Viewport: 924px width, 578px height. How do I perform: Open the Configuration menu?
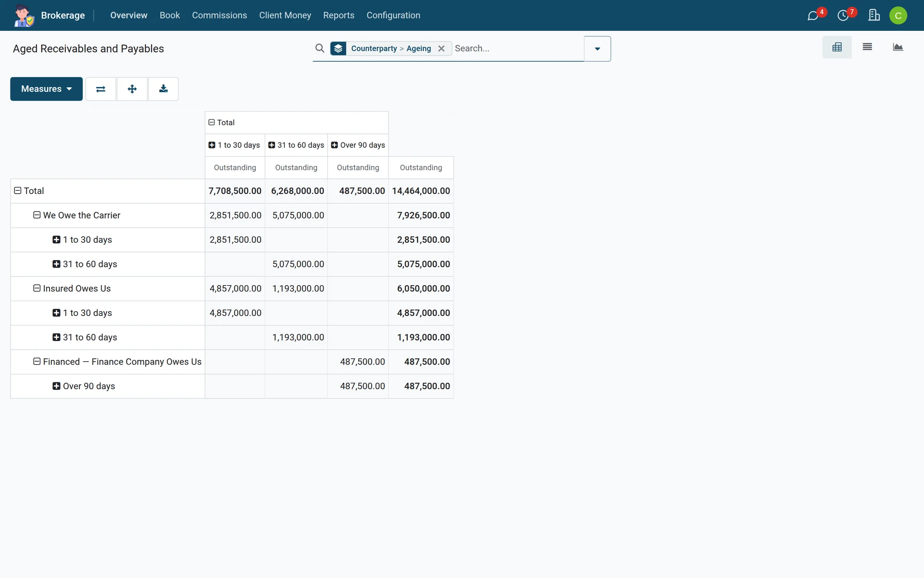[x=393, y=15]
